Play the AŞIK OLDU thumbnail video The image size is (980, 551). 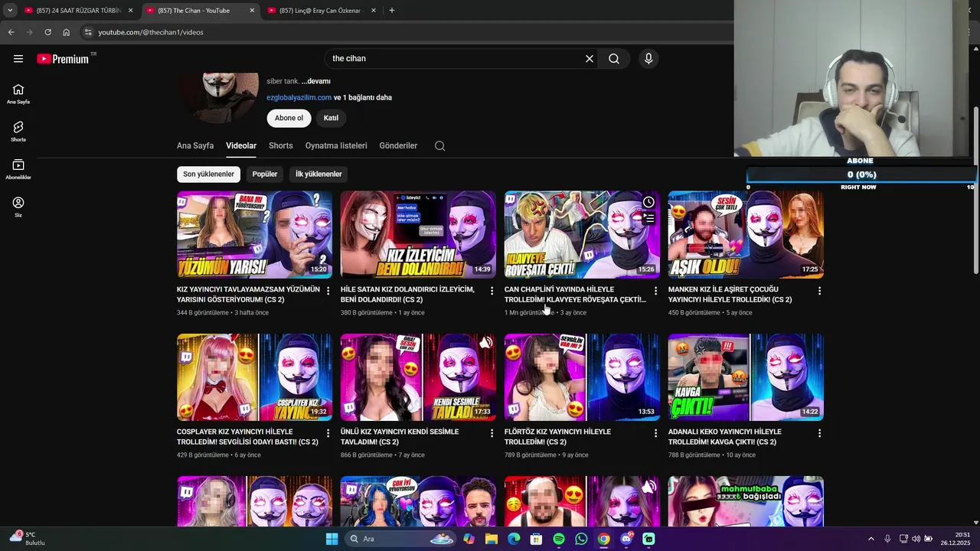pyautogui.click(x=746, y=234)
